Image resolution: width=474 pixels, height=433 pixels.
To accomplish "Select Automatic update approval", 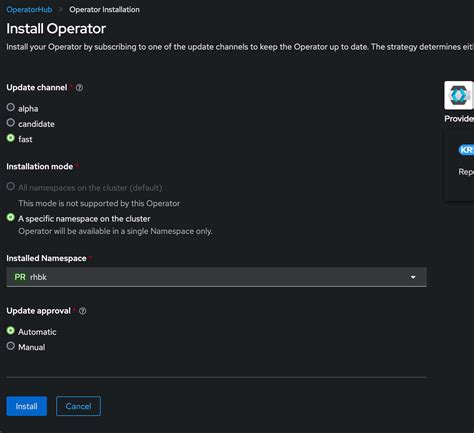I will pyautogui.click(x=11, y=331).
